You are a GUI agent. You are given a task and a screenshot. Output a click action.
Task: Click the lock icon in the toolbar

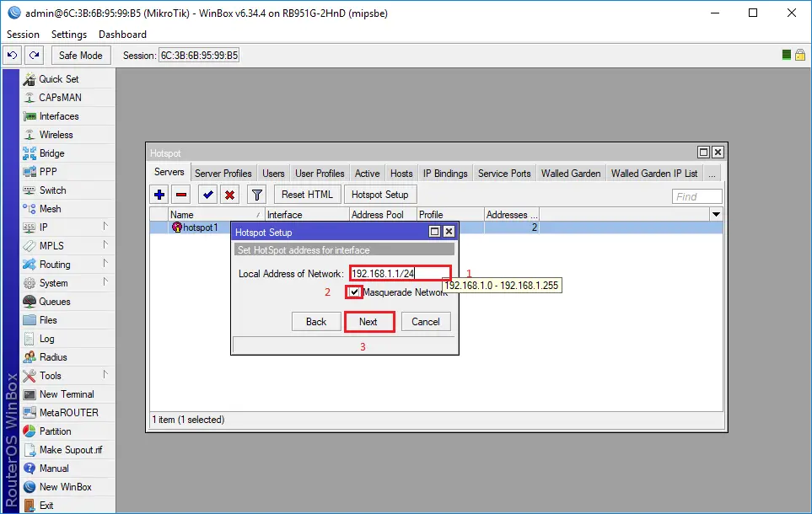tap(800, 55)
